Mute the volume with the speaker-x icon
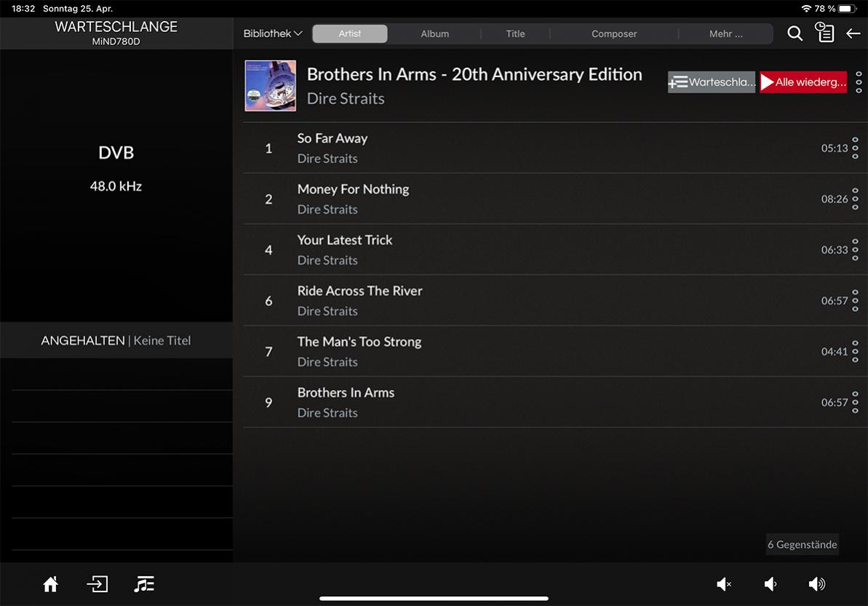This screenshot has width=868, height=606. point(723,584)
